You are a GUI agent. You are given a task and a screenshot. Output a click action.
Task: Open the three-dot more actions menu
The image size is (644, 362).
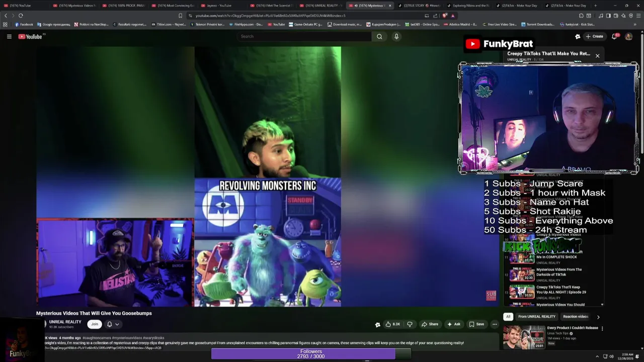(495, 324)
